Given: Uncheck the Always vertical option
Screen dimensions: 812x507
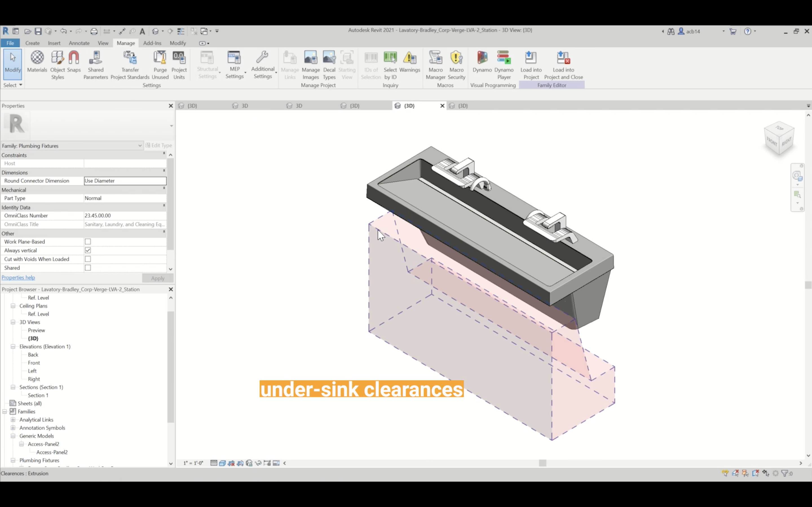Looking at the screenshot, I should pos(88,250).
